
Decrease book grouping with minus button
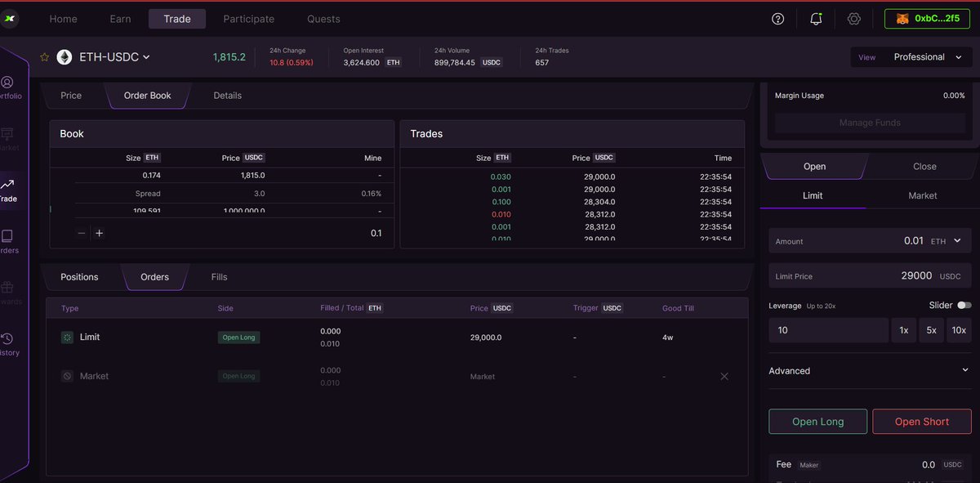[82, 233]
